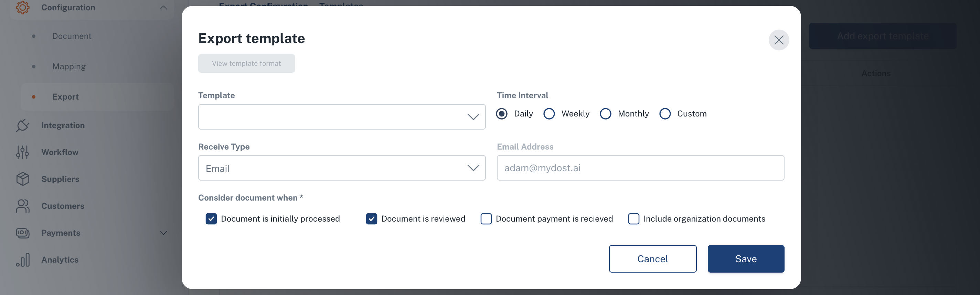Click the Customers people icon

tap(22, 206)
